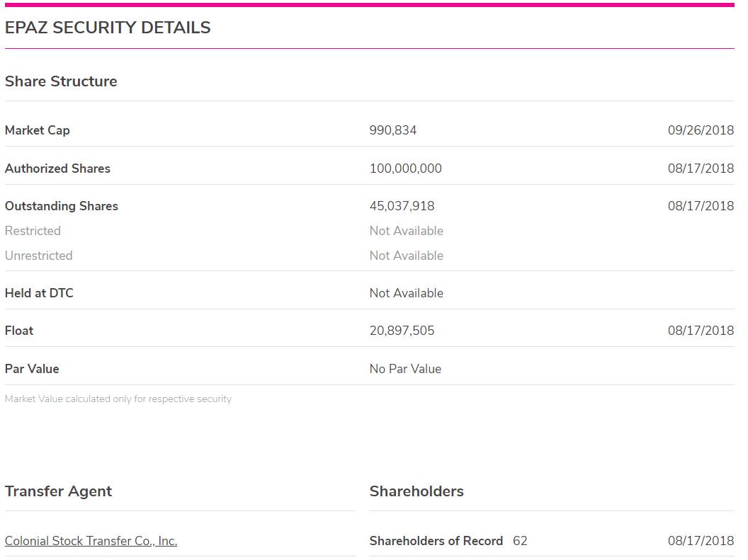Select the Share Structure section title
The width and height of the screenshot is (748, 560).
[x=61, y=81]
